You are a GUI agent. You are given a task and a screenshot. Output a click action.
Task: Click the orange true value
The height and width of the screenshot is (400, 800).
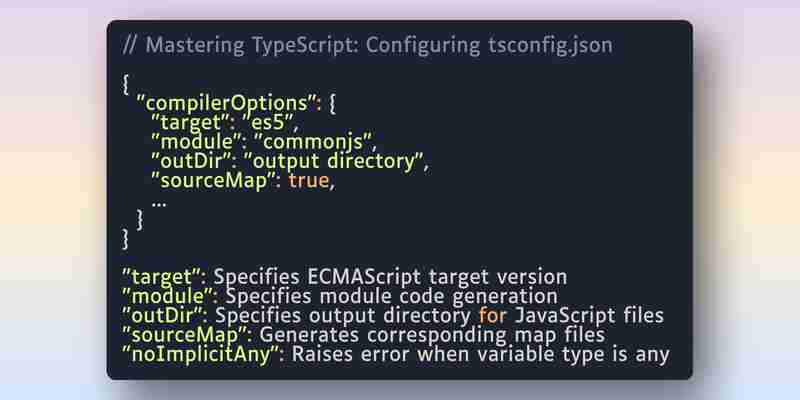pos(309,181)
